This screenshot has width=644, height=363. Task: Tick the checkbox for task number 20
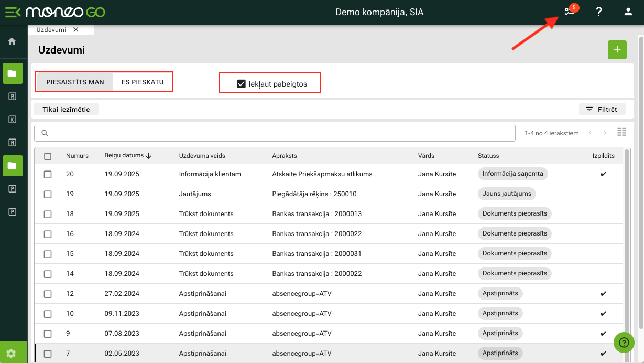point(48,174)
